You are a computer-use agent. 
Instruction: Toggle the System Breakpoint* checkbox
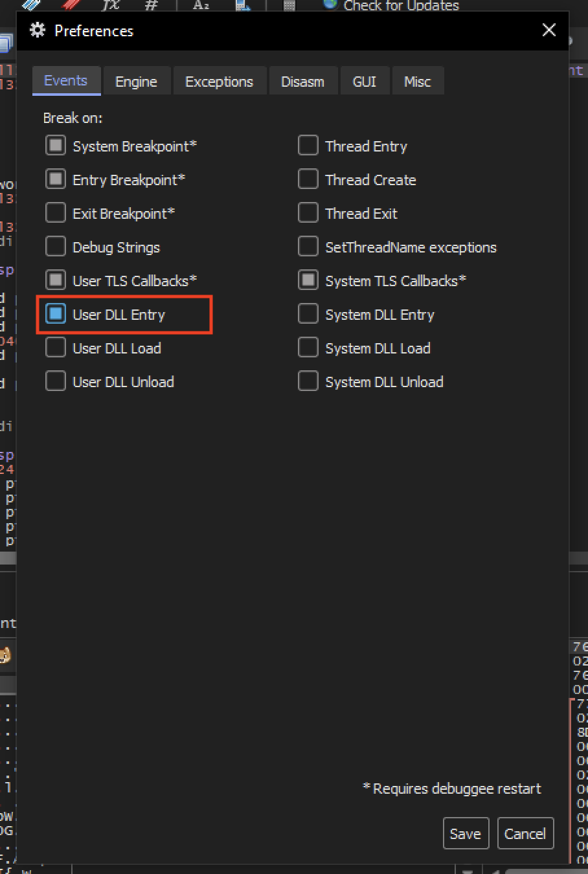tap(56, 146)
